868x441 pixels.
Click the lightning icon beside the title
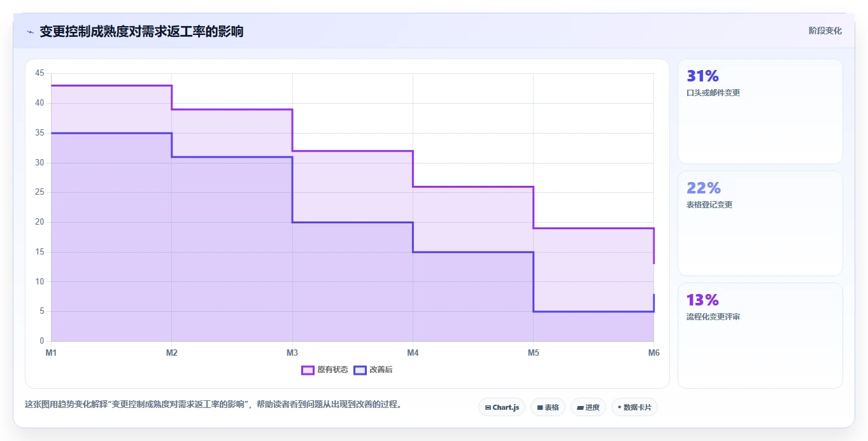click(x=30, y=32)
